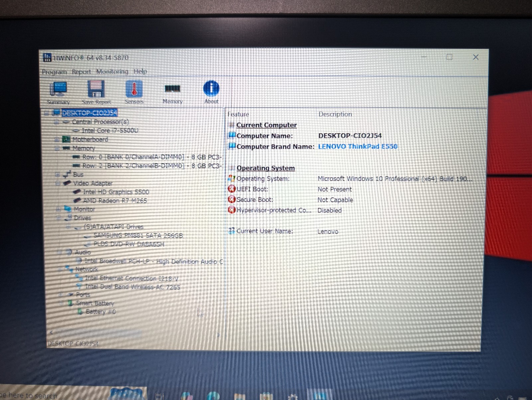Screen dimensions: 532x400
Task: Open the Report menu
Action: [x=81, y=72]
